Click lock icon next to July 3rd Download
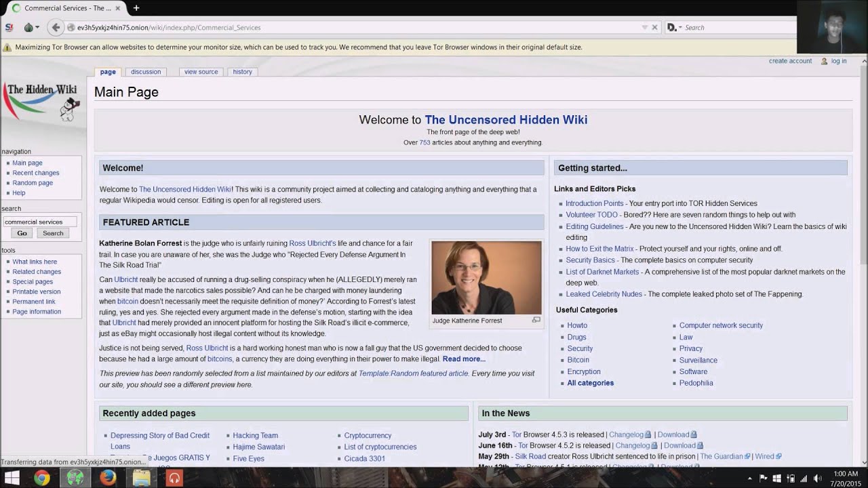868x488 pixels. tap(693, 435)
